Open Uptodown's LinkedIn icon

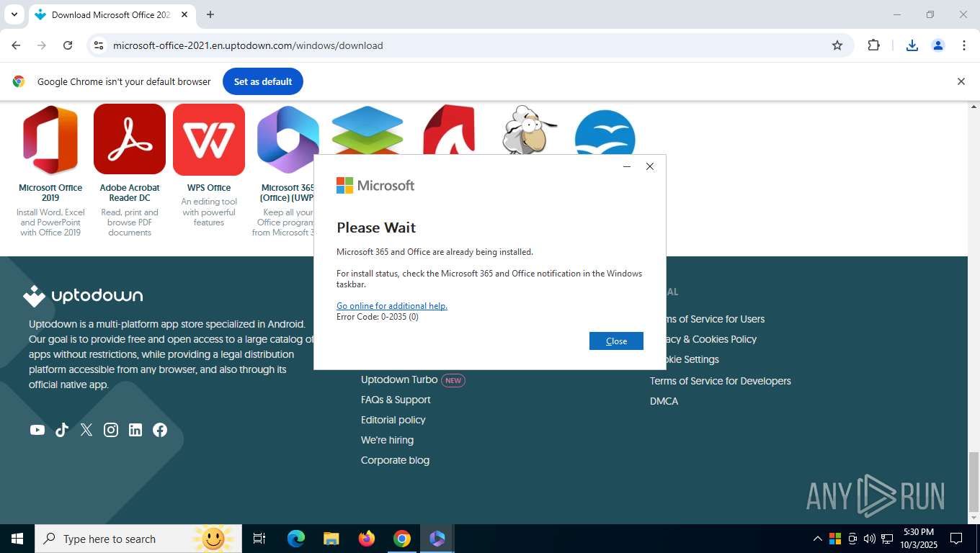135,430
